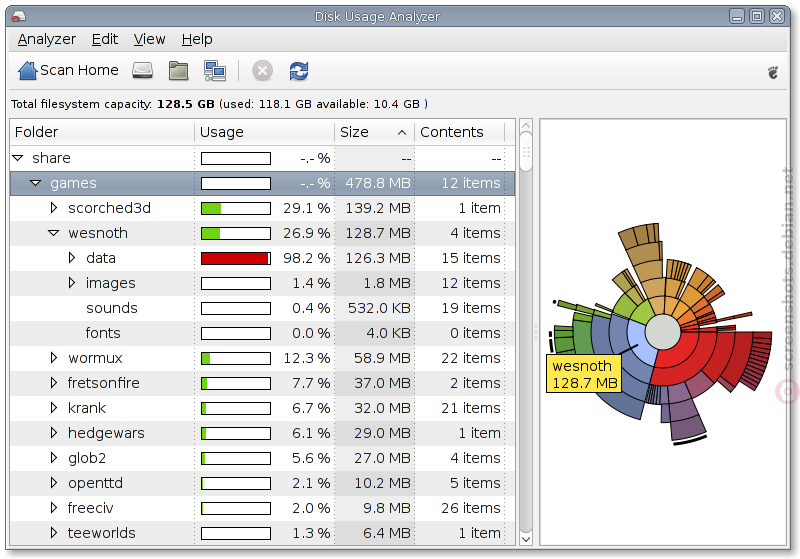Scan a folder using the folder icon
Image resolution: width=800 pixels, height=559 pixels.
(178, 70)
